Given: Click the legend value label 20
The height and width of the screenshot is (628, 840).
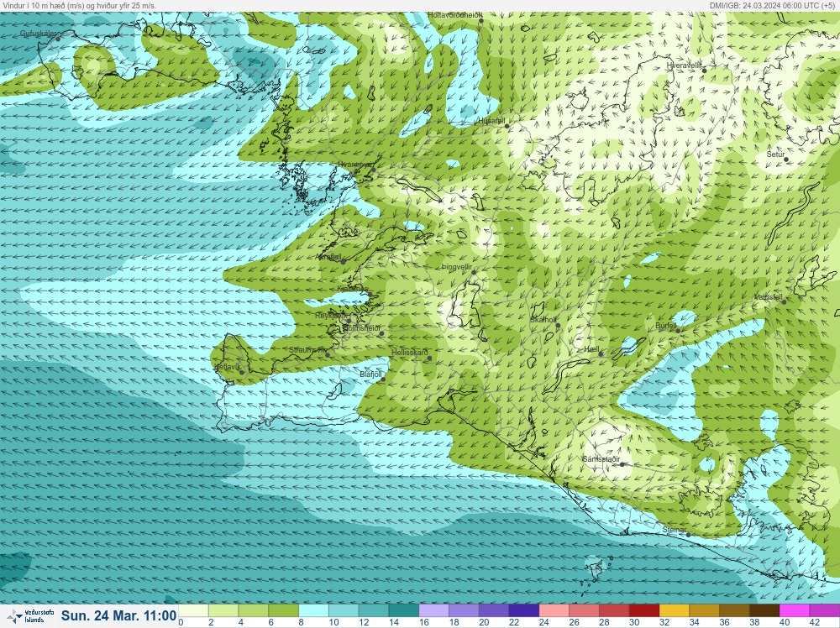Looking at the screenshot, I should [x=485, y=623].
